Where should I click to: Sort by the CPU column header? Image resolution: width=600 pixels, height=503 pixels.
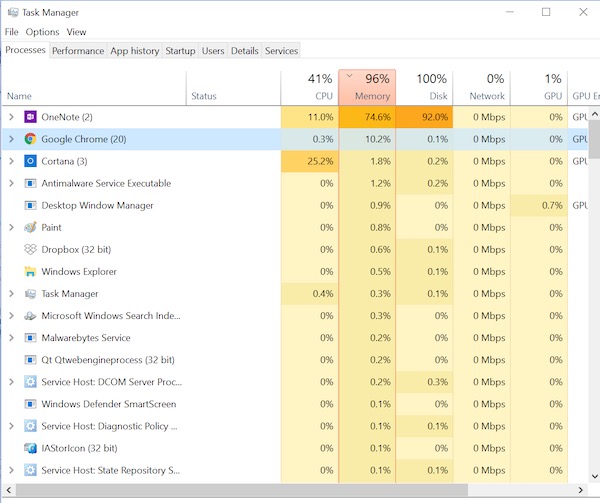pyautogui.click(x=310, y=88)
